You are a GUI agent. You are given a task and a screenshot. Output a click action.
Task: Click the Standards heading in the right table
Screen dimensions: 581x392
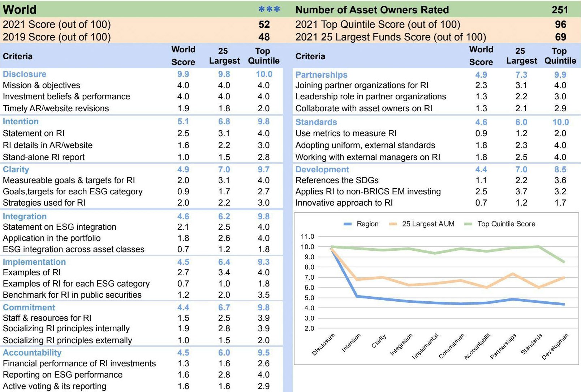click(316, 122)
